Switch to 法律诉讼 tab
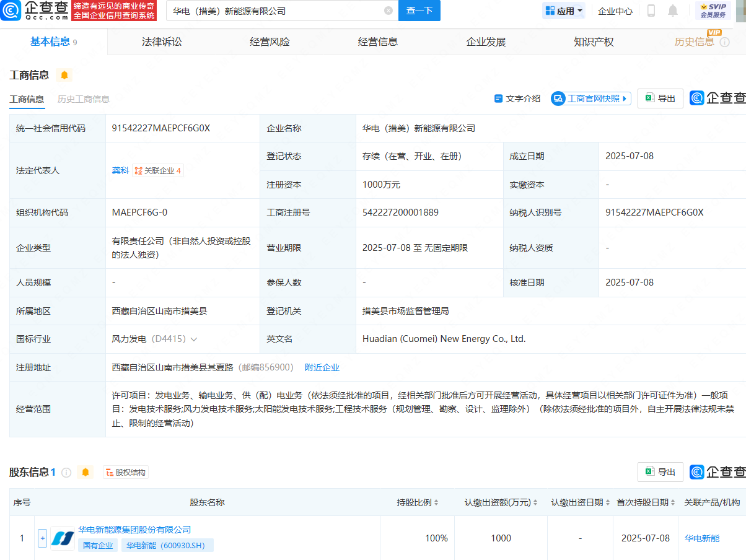This screenshot has width=746, height=560. tap(162, 42)
